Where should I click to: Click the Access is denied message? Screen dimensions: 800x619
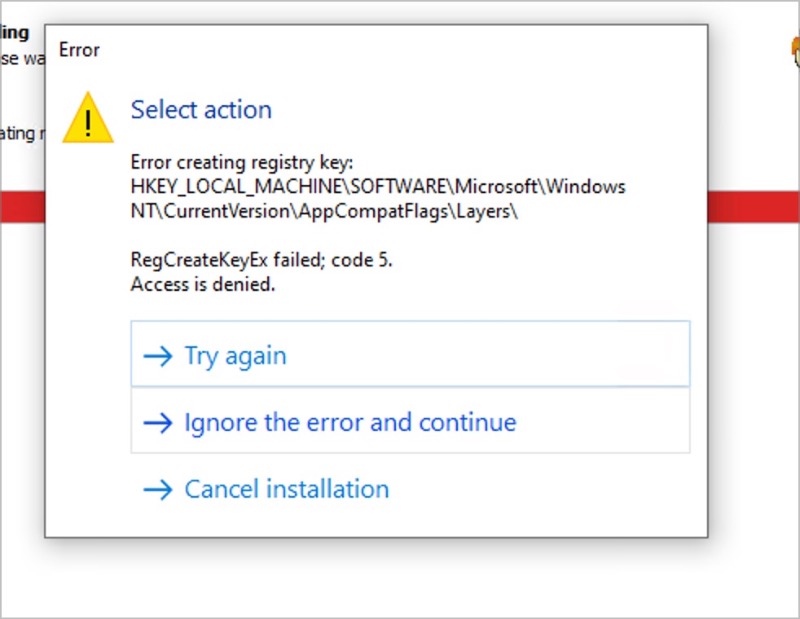203,284
